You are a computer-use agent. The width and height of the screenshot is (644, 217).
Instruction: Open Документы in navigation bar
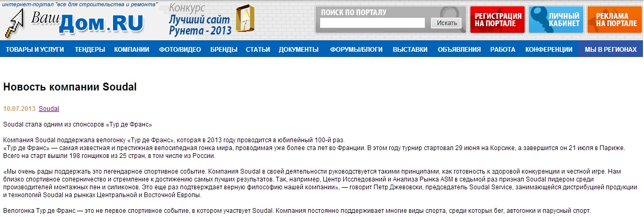(299, 50)
